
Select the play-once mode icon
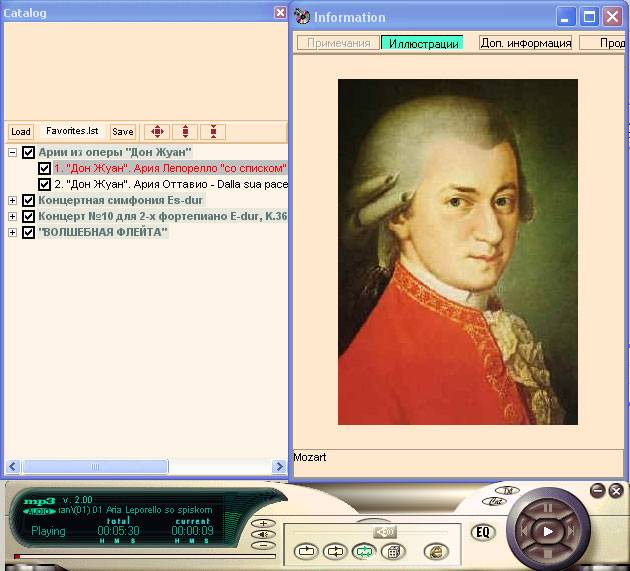click(x=306, y=551)
